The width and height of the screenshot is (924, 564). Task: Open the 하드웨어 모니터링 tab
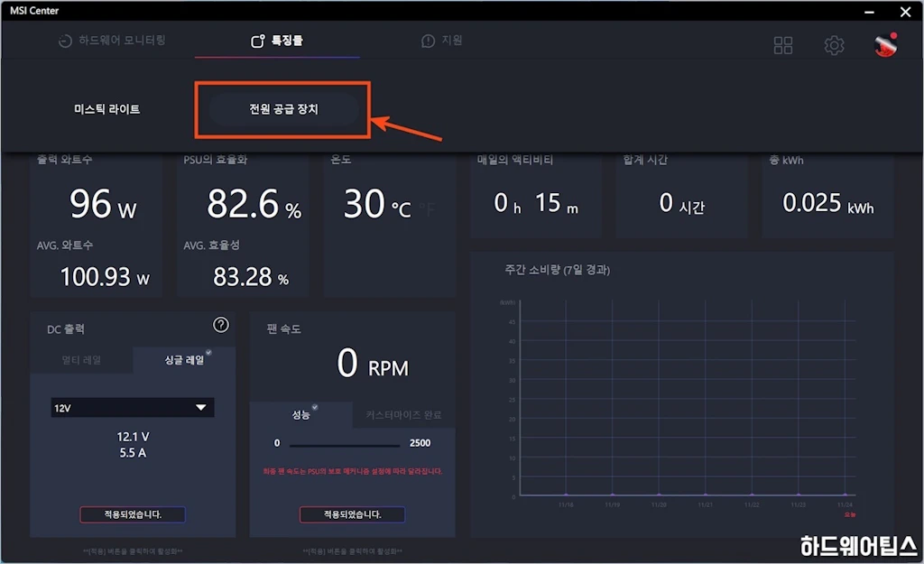coord(112,40)
